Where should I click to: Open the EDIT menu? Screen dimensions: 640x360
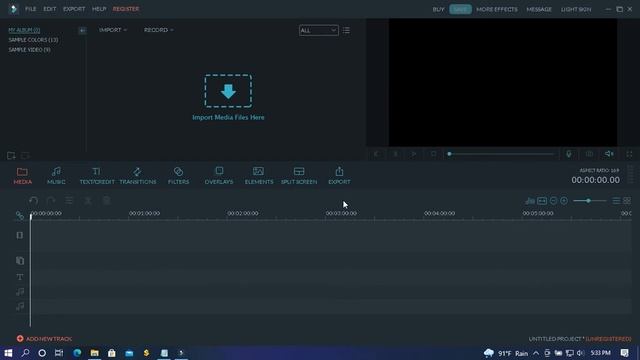[x=50, y=9]
